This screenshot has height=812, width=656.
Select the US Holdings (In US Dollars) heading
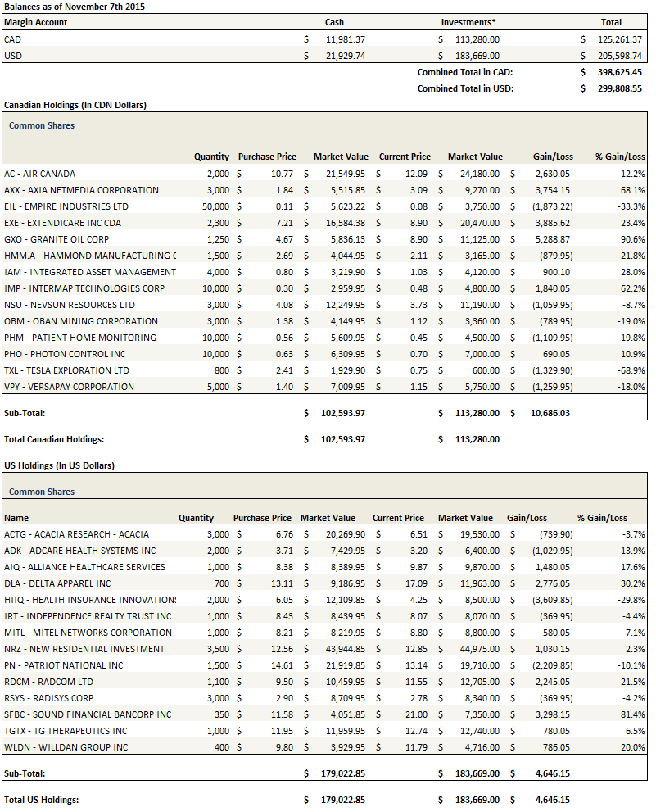tap(59, 465)
